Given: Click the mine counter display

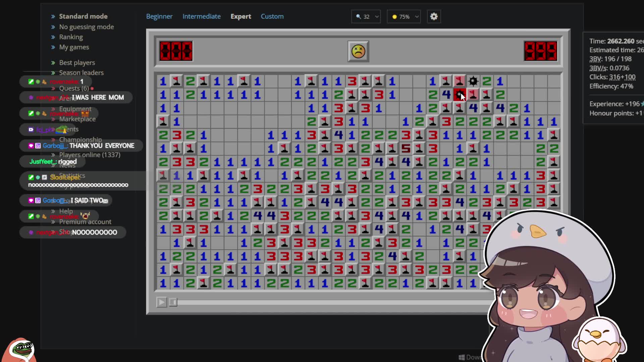Looking at the screenshot, I should [176, 51].
